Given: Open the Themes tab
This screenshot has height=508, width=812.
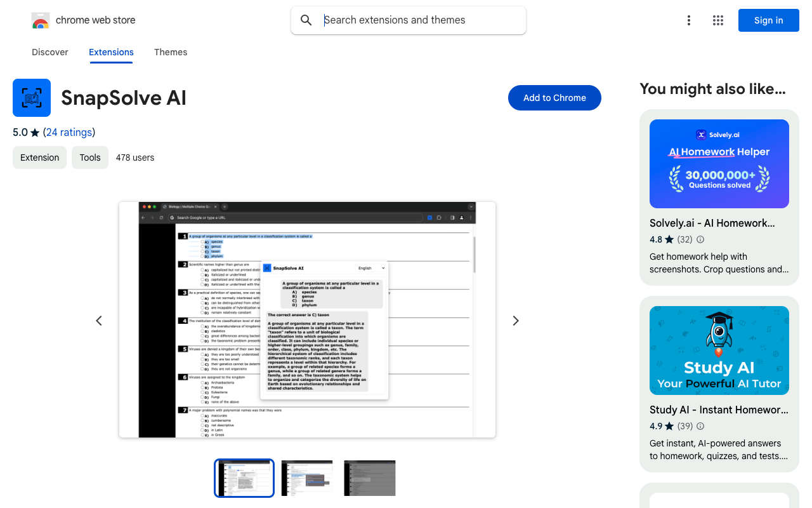Looking at the screenshot, I should pyautogui.click(x=171, y=52).
